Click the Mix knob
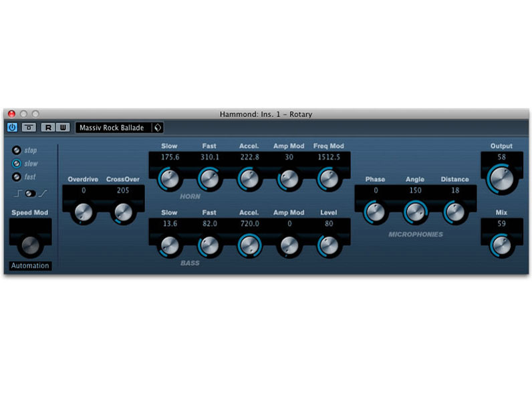The width and height of the screenshot is (532, 399). pyautogui.click(x=501, y=245)
